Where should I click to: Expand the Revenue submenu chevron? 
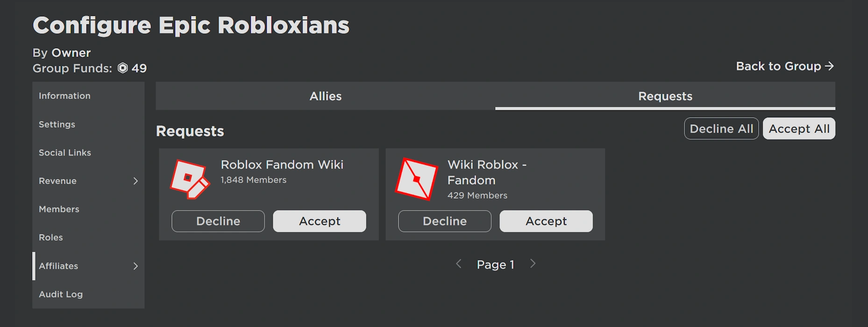coord(135,181)
